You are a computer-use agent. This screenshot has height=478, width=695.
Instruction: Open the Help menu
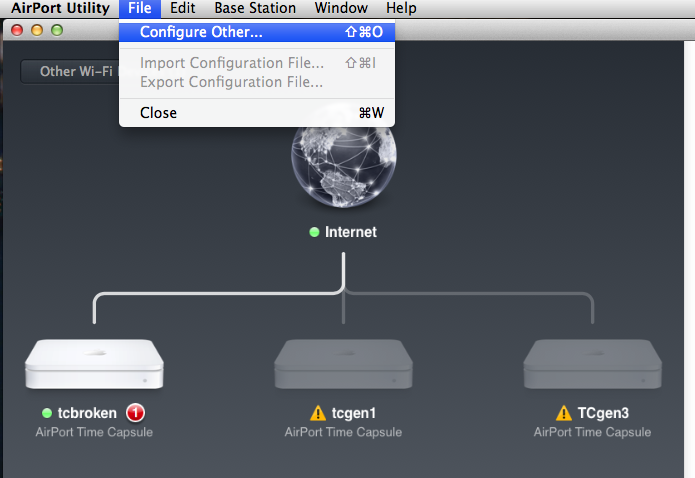tap(401, 8)
